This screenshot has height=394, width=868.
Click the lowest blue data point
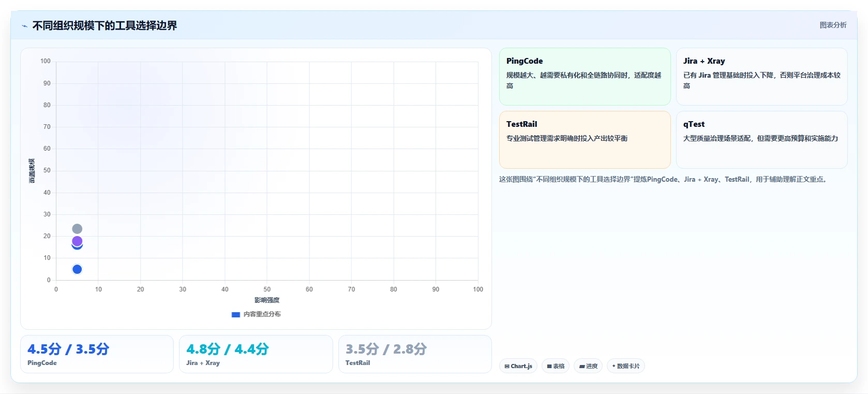click(x=77, y=269)
